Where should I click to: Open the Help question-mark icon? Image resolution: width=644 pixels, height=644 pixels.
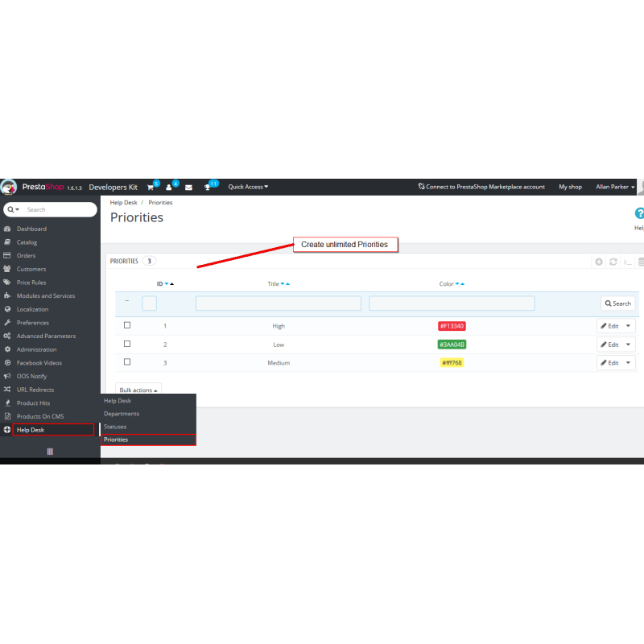(639, 213)
